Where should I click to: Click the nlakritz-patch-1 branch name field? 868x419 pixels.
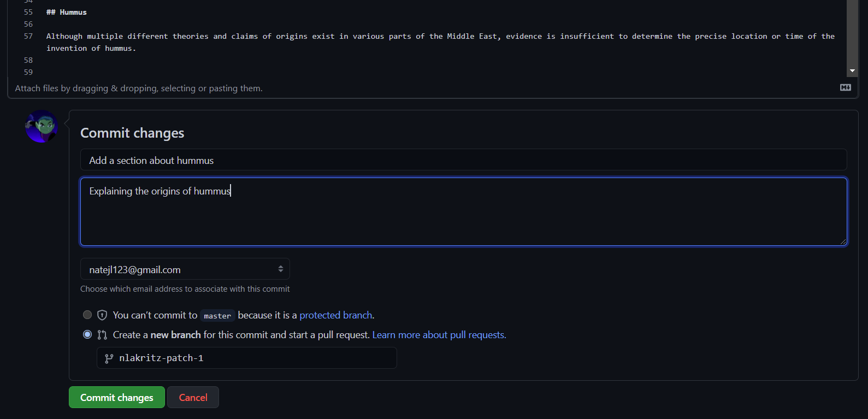[247, 358]
